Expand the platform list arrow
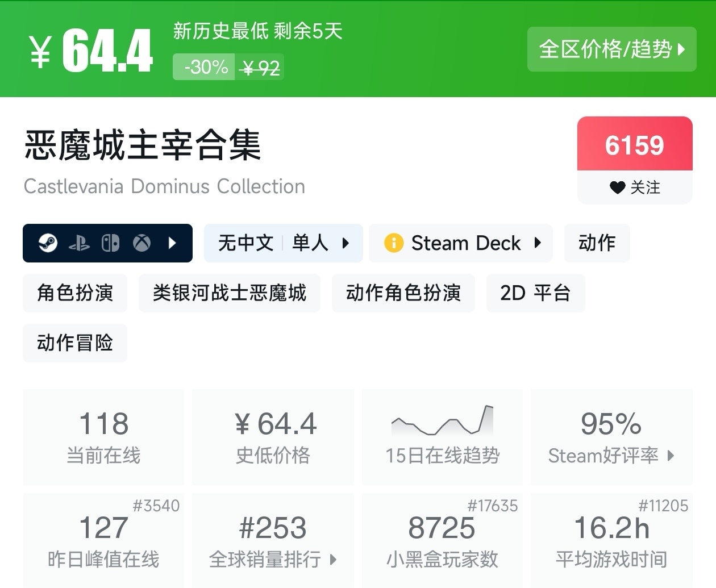The height and width of the screenshot is (588, 716). [x=172, y=243]
